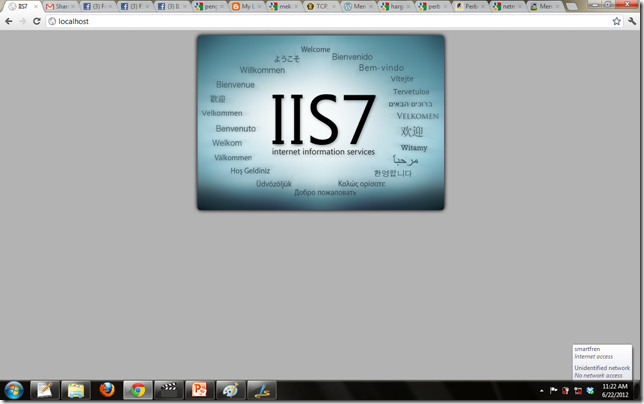Click the localhost address bar
The height and width of the screenshot is (404, 644).
[329, 21]
